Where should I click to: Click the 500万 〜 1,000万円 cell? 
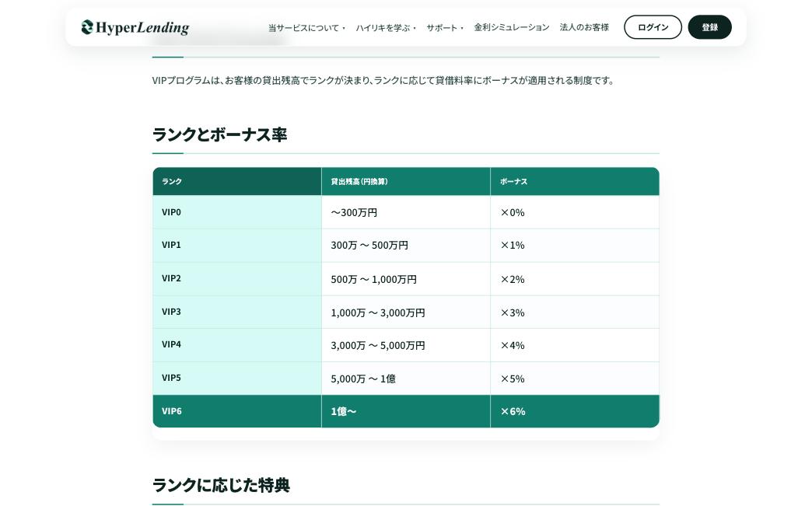point(406,279)
